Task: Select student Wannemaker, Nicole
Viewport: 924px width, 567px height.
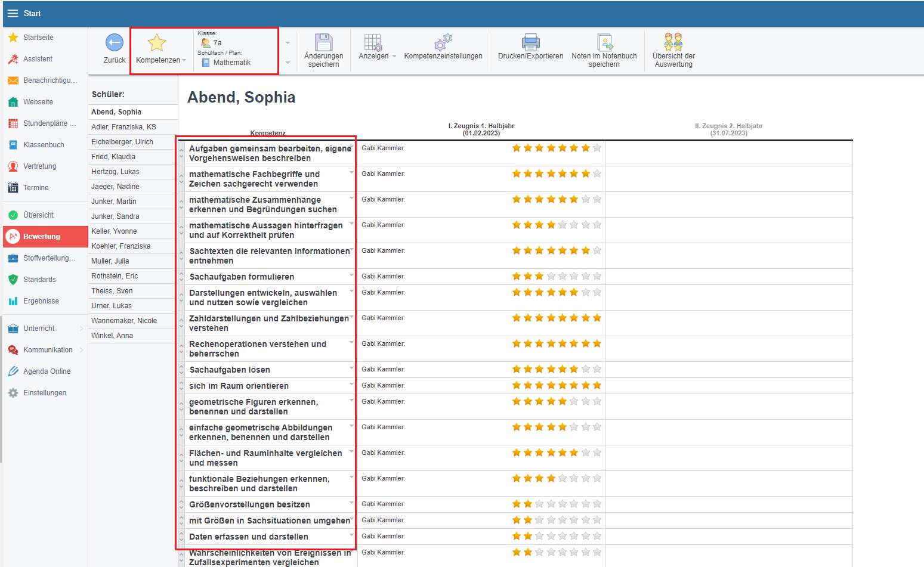Action: click(x=124, y=321)
